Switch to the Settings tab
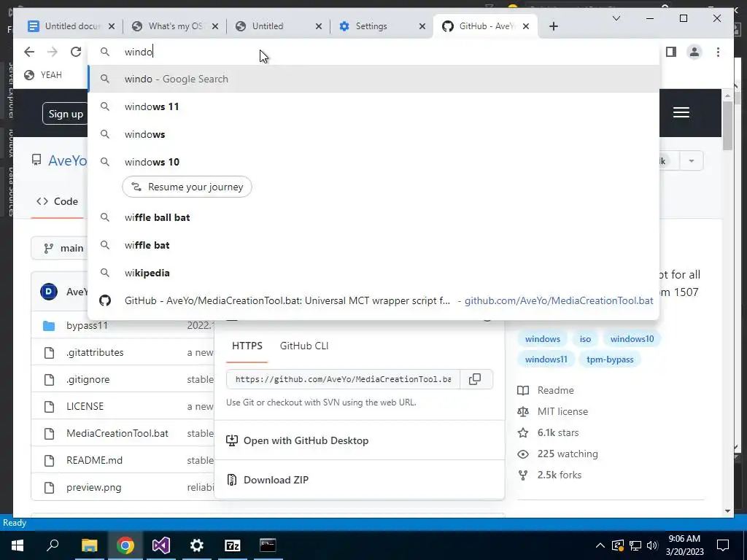The height and width of the screenshot is (560, 747). 382,26
